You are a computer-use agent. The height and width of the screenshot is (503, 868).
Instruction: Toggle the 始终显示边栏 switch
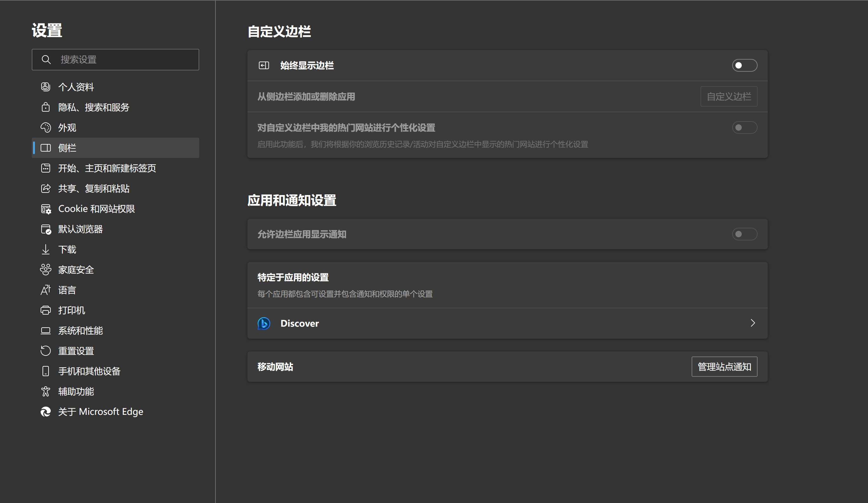click(x=744, y=65)
